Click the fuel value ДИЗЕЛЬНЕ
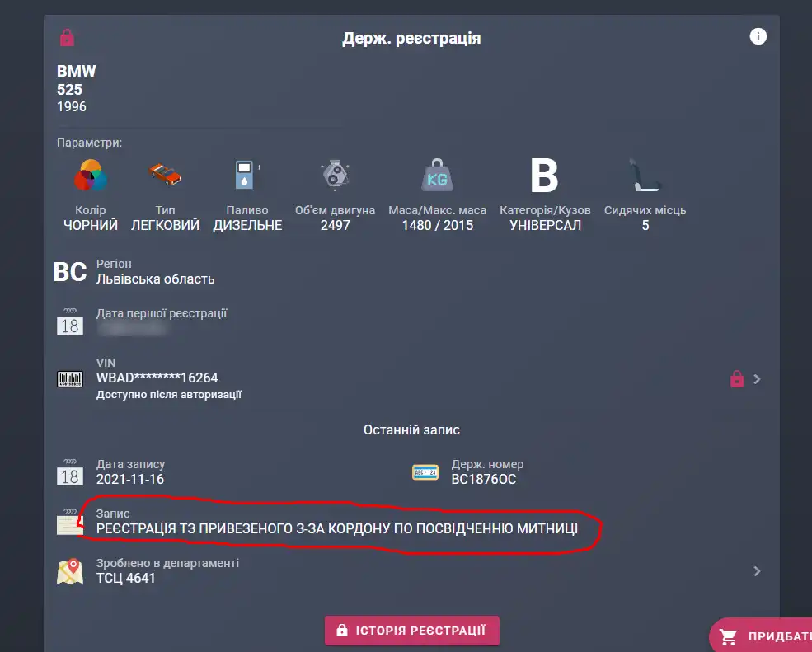 [247, 225]
